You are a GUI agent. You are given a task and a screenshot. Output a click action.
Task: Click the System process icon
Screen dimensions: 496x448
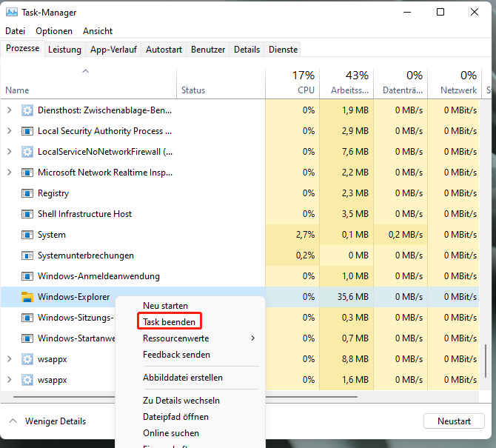pyautogui.click(x=27, y=235)
